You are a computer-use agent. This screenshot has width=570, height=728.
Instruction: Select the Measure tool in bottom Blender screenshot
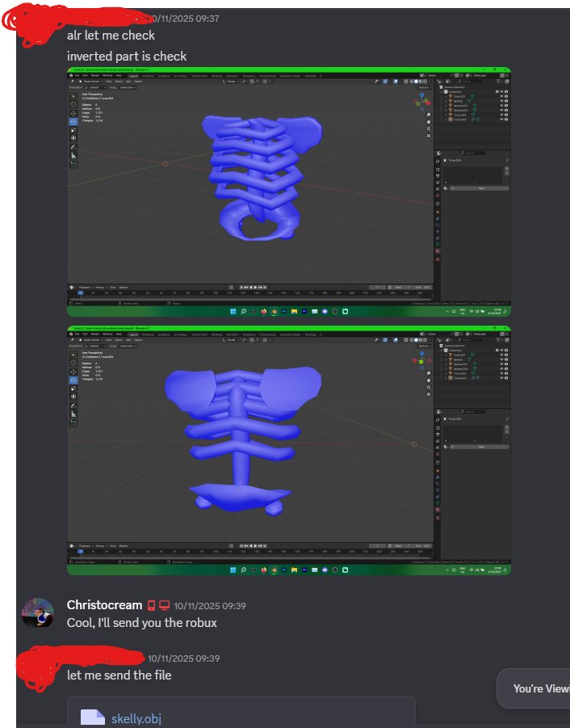pyautogui.click(x=73, y=414)
